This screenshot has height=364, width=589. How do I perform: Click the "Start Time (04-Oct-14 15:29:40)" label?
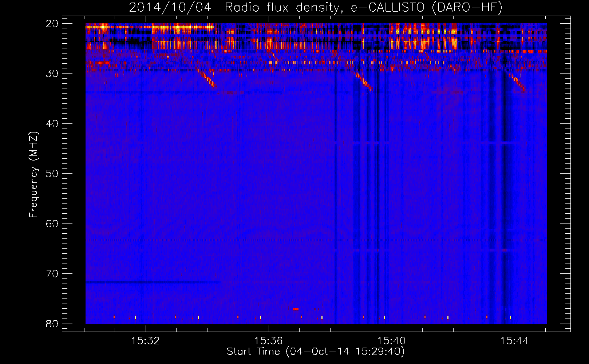pos(316,352)
